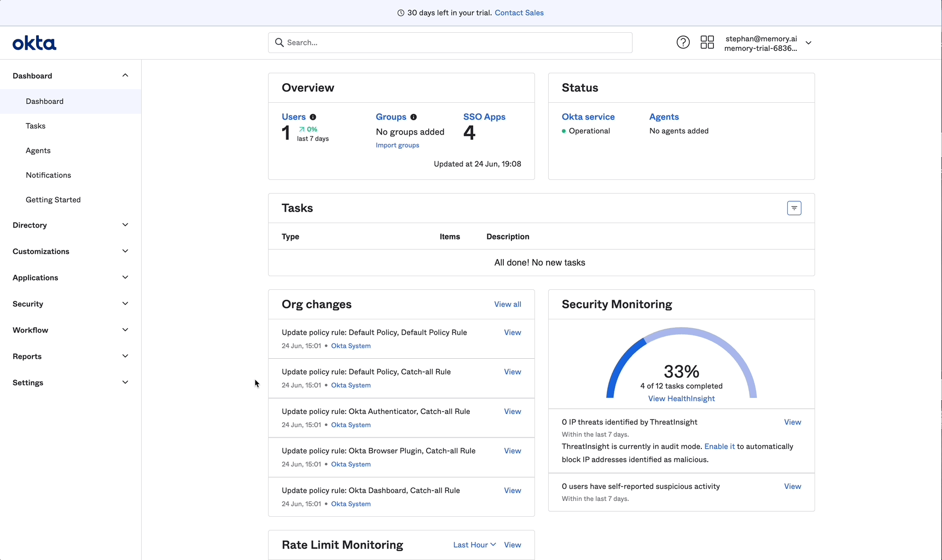
Task: Expand the Settings sidebar section
Action: coord(70,382)
